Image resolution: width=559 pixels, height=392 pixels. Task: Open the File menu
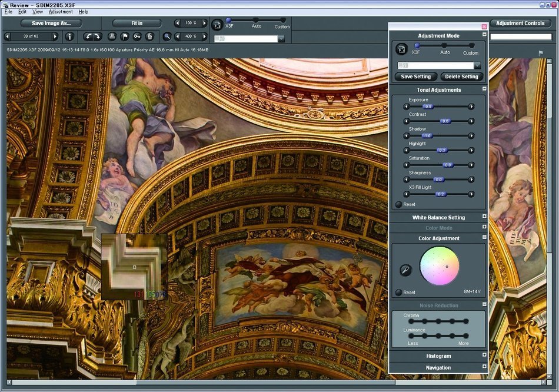coord(8,12)
